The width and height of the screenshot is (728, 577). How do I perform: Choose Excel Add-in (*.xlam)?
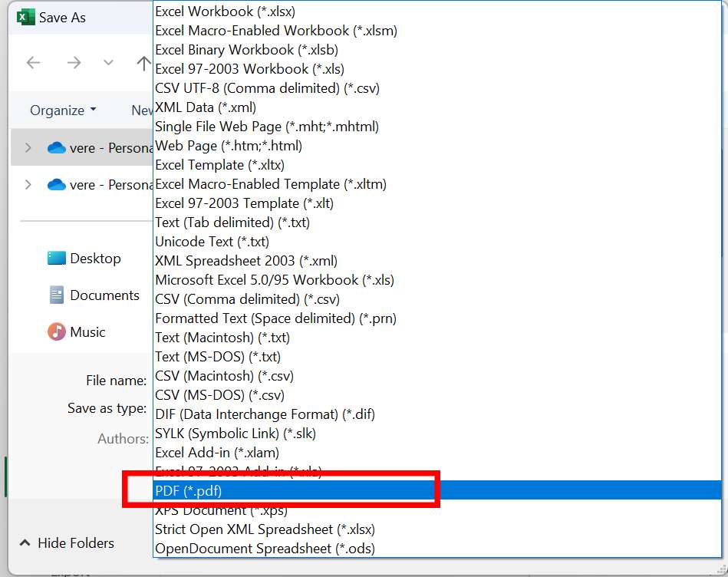(x=437, y=453)
